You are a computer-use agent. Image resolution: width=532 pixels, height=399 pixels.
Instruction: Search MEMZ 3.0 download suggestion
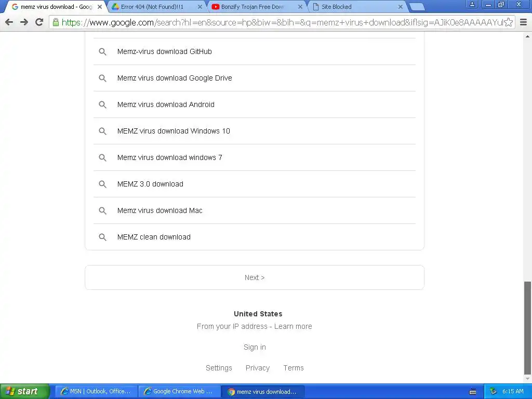(x=255, y=184)
